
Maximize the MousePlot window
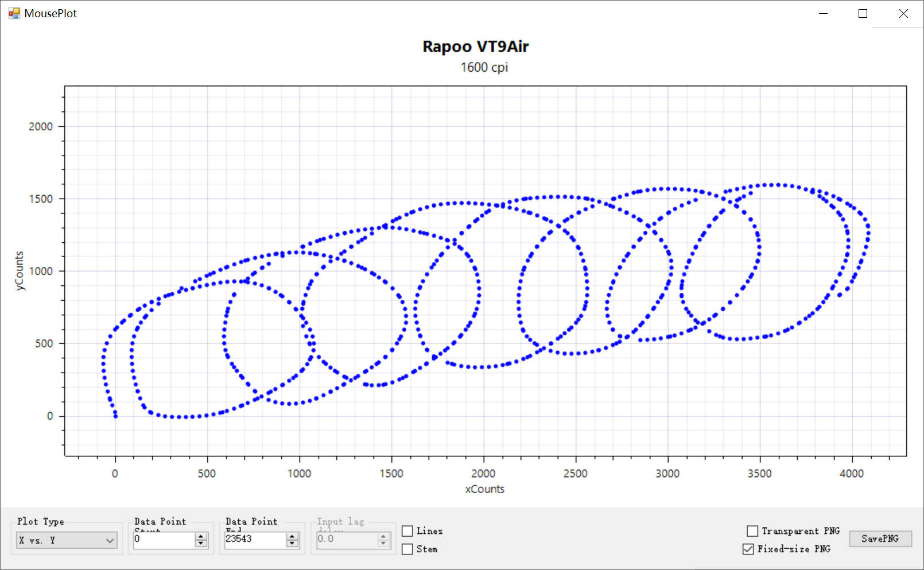[x=863, y=13]
